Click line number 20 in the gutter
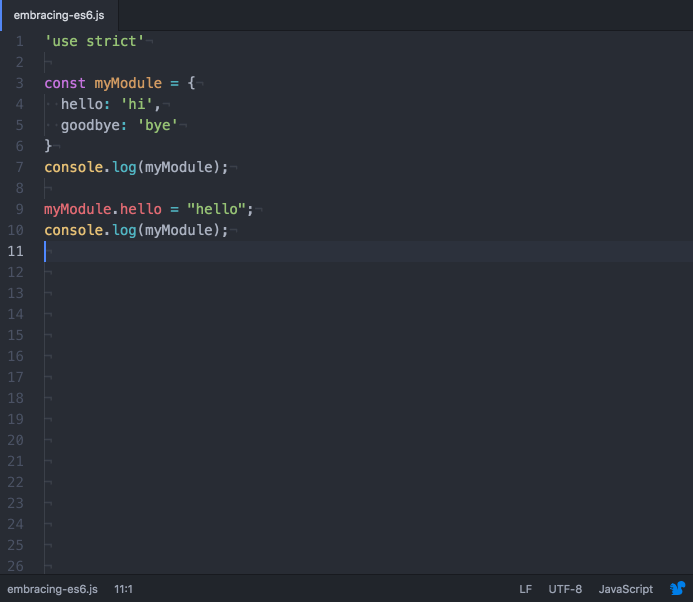The width and height of the screenshot is (693, 602). tap(15, 440)
